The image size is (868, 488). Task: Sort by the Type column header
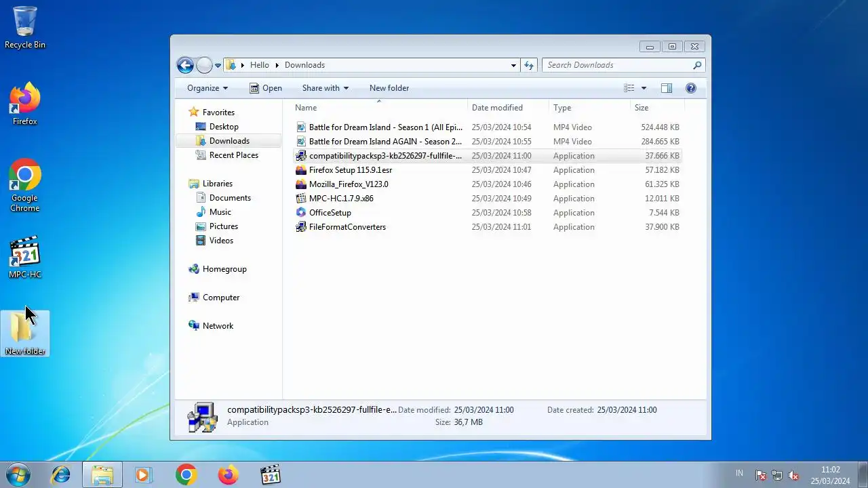pos(590,108)
